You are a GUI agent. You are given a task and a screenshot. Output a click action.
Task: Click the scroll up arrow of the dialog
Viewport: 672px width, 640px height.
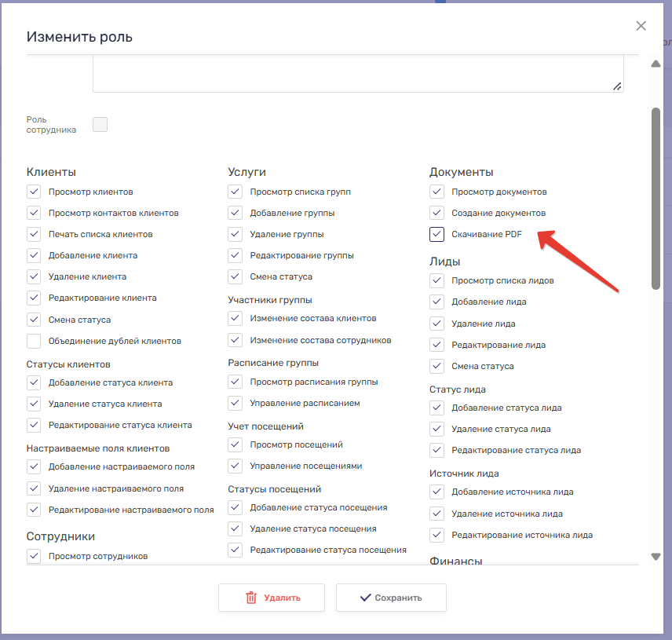coord(656,64)
